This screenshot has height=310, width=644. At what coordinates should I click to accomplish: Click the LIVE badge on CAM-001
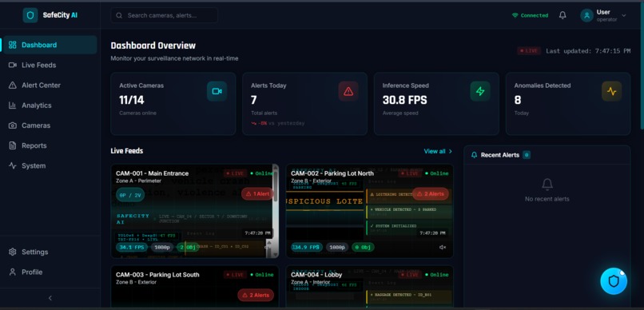coord(236,173)
